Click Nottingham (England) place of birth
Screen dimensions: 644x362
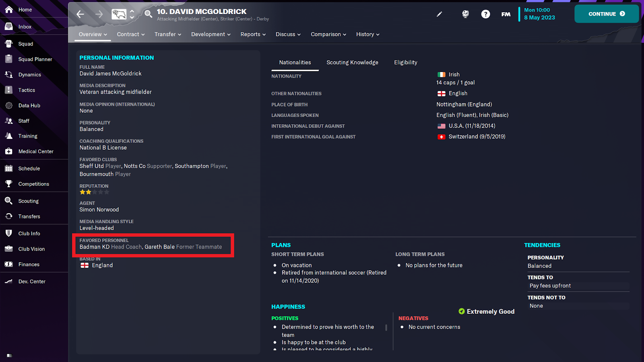(464, 104)
